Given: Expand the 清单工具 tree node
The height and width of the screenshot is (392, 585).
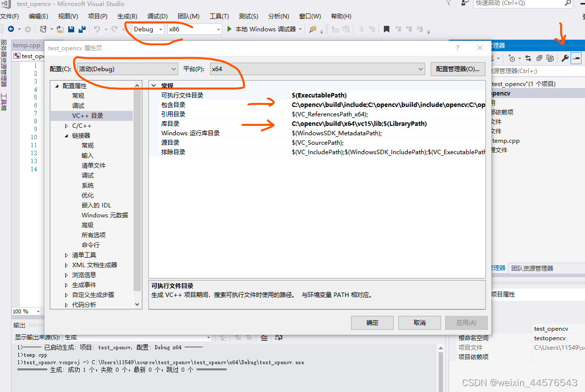Looking at the screenshot, I should click(x=66, y=255).
